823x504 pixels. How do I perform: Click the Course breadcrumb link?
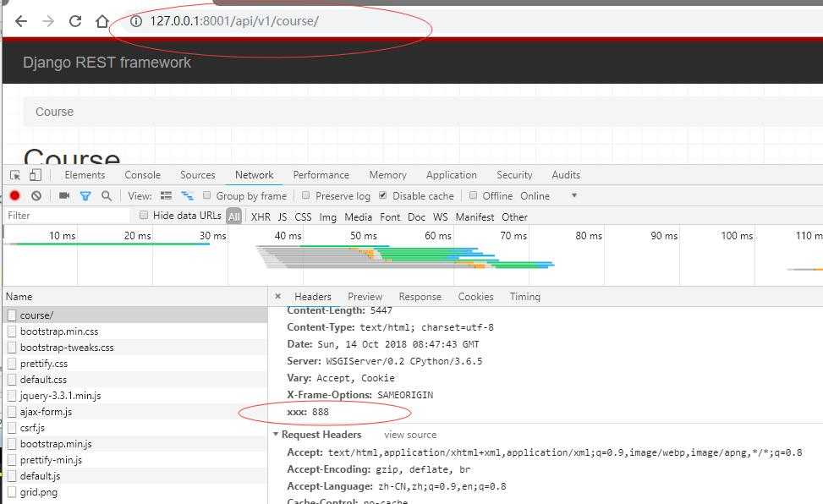coord(55,112)
